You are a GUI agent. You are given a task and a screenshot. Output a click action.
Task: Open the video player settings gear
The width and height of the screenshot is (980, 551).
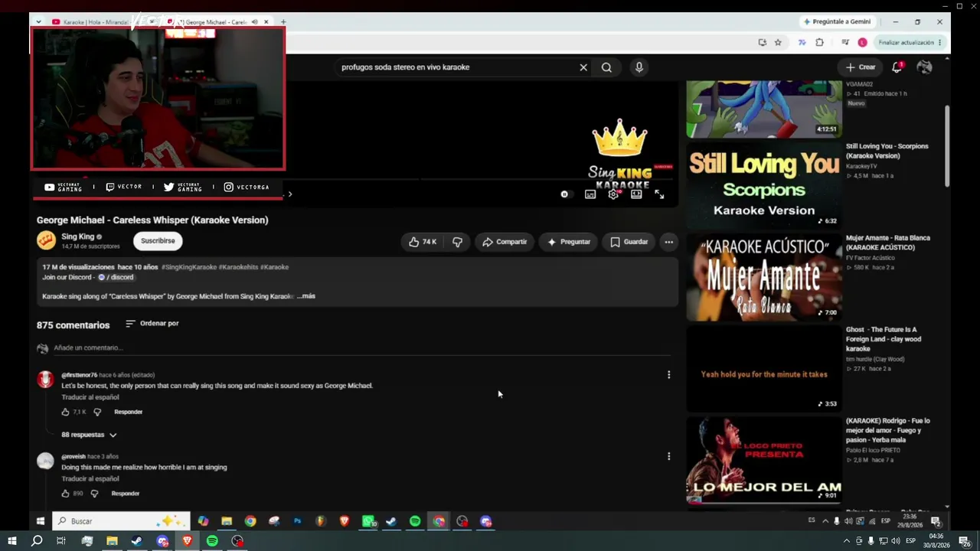point(613,194)
